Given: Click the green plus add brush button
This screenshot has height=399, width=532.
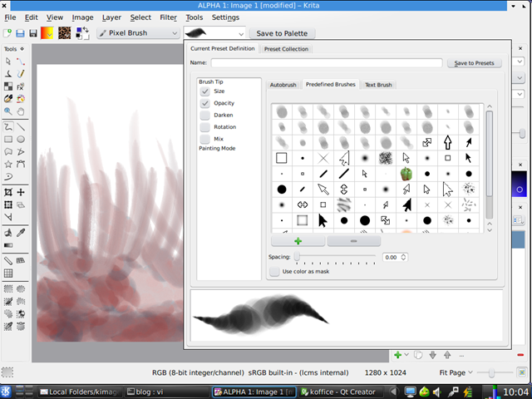Looking at the screenshot, I should point(298,240).
